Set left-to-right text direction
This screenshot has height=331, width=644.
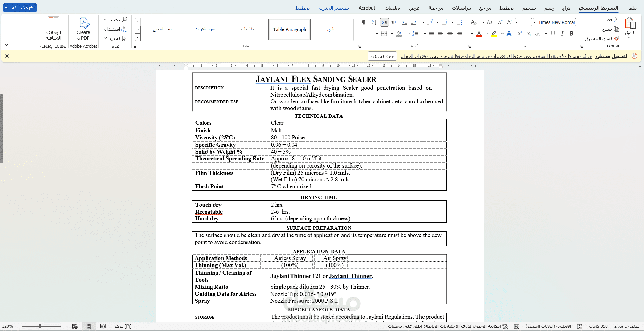[384, 22]
